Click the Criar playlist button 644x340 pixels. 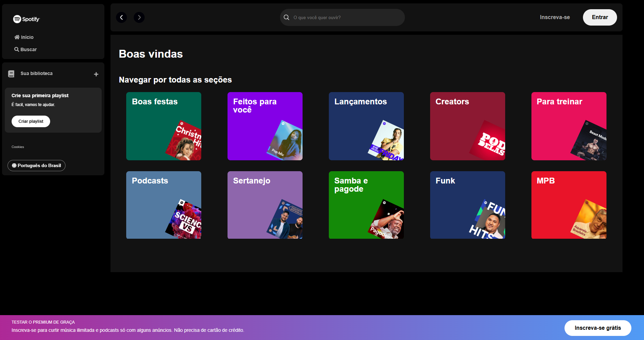[31, 121]
